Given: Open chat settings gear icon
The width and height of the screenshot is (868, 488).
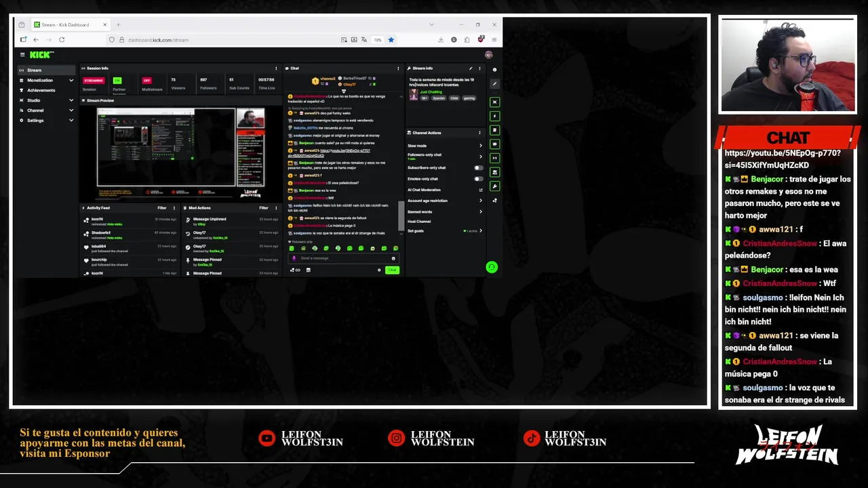Looking at the screenshot, I should (379, 270).
